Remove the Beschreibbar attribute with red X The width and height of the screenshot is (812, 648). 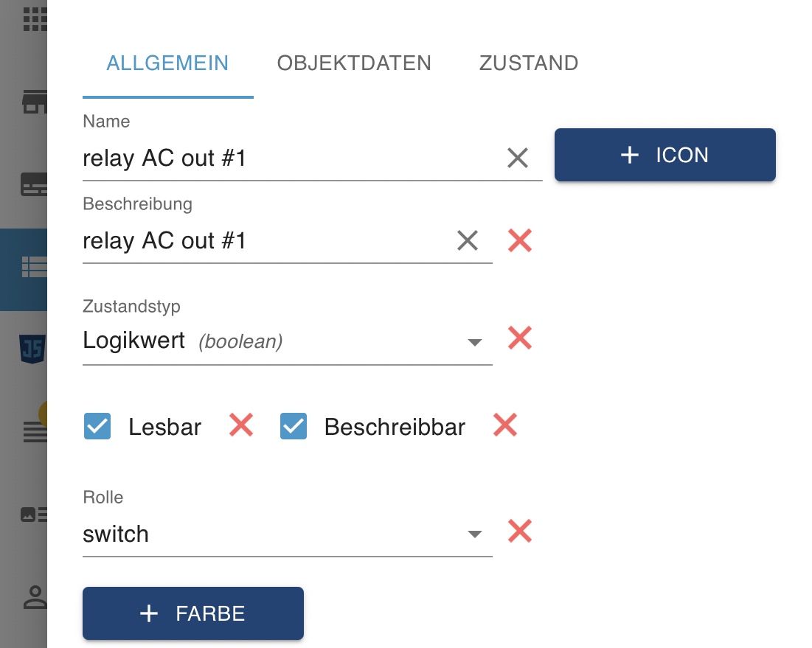[x=505, y=425]
